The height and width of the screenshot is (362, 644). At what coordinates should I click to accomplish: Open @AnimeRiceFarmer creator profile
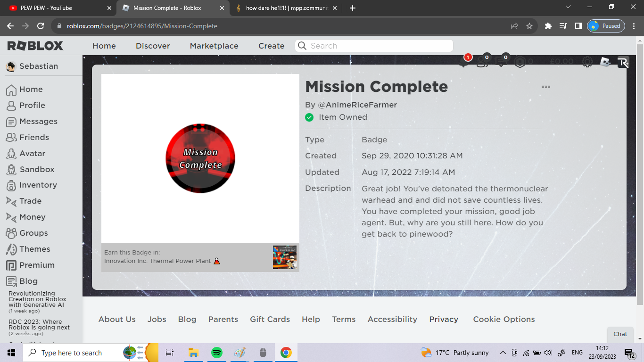pyautogui.click(x=357, y=105)
